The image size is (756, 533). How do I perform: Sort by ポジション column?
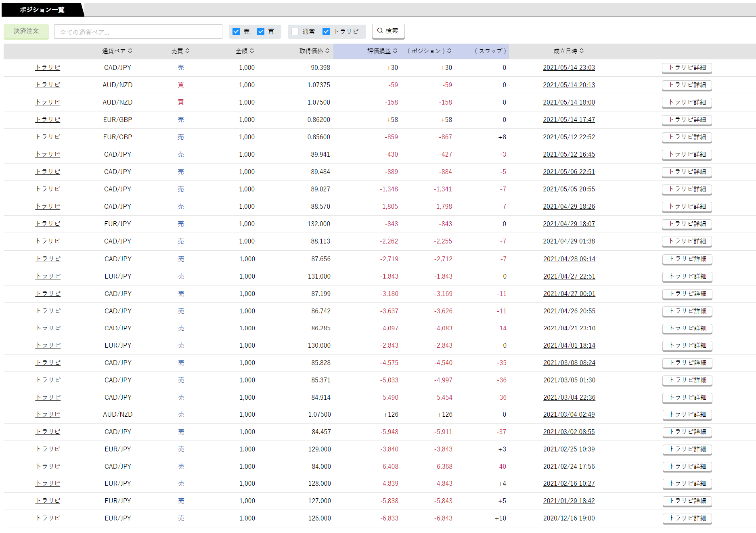coord(429,51)
